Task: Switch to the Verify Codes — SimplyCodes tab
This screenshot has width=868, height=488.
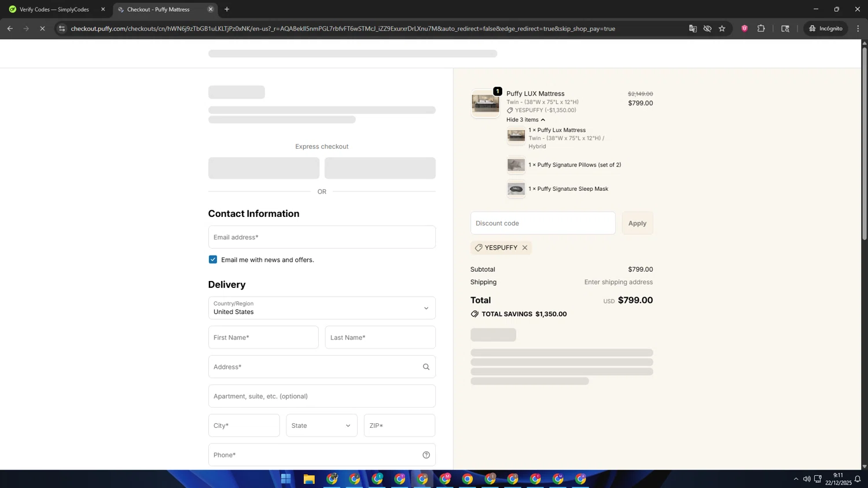Action: pyautogui.click(x=55, y=9)
